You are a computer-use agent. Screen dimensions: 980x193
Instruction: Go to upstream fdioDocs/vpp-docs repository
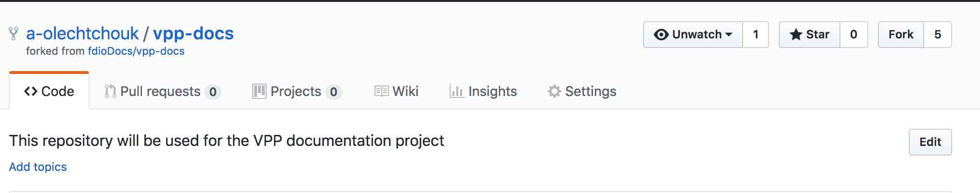[136, 51]
